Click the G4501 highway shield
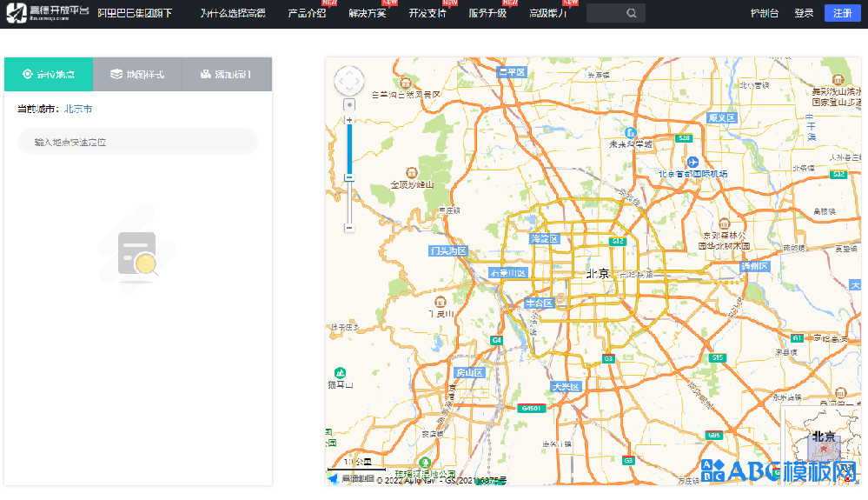The width and height of the screenshot is (868, 500). (532, 408)
